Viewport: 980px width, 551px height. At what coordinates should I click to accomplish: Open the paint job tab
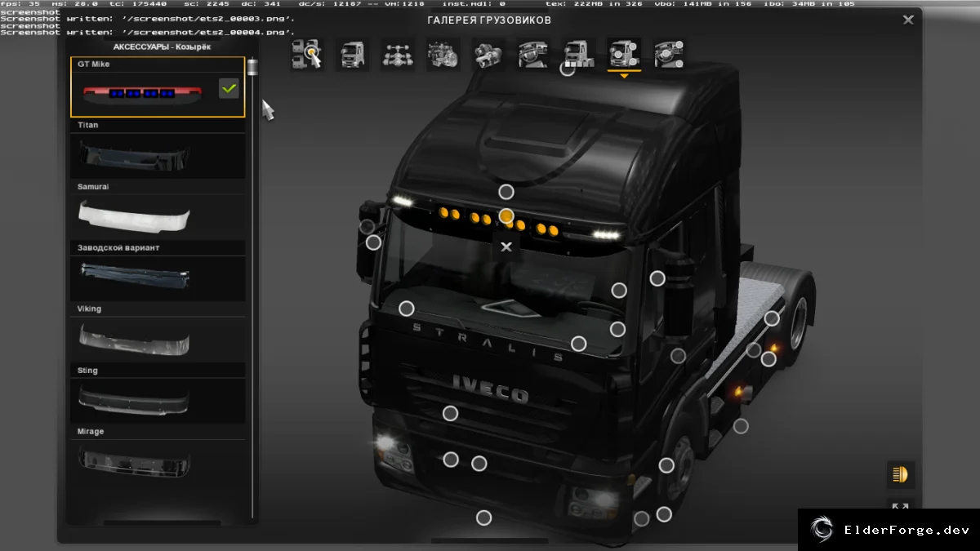pyautogui.click(x=579, y=54)
